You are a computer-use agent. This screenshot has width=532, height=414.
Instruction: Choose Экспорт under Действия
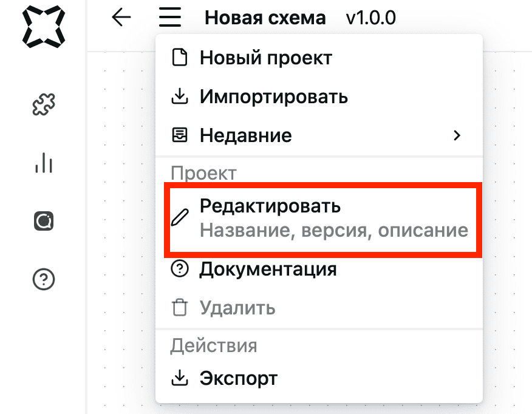(x=319, y=378)
